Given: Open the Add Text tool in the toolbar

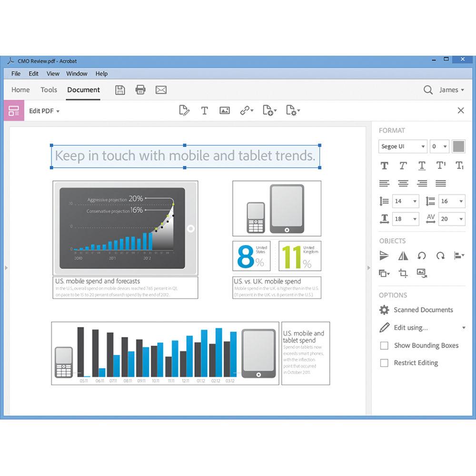Looking at the screenshot, I should pos(205,110).
